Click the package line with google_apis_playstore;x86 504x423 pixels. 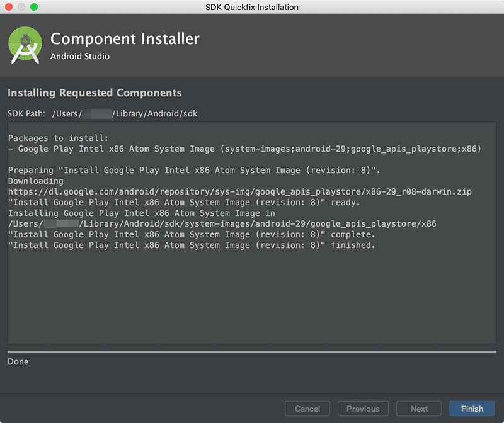tap(244, 149)
